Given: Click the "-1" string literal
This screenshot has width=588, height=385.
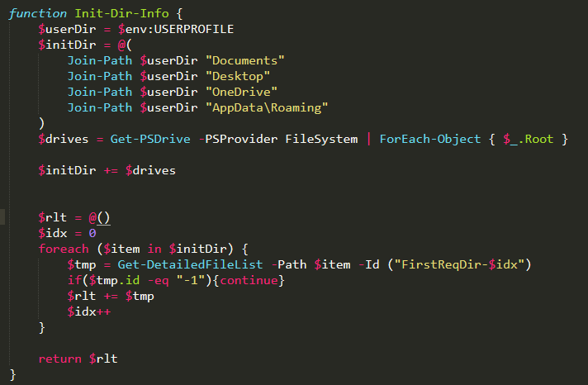Looking at the screenshot, I should [x=191, y=281].
